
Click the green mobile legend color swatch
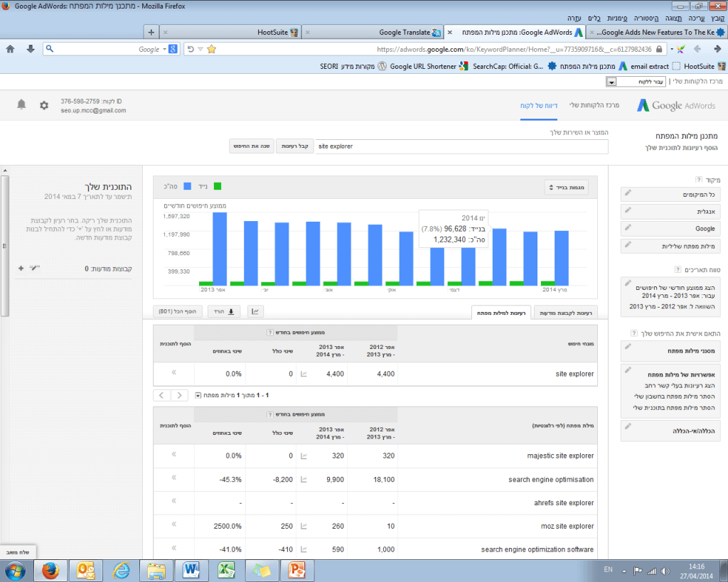click(x=218, y=186)
